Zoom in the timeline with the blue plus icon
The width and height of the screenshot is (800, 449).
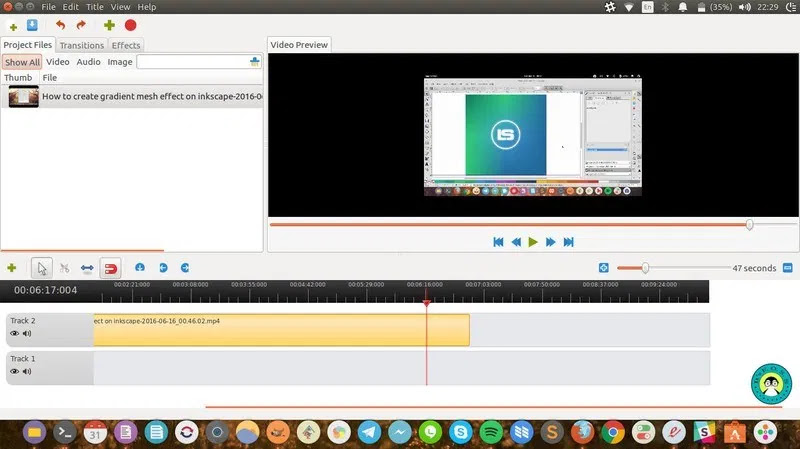604,268
